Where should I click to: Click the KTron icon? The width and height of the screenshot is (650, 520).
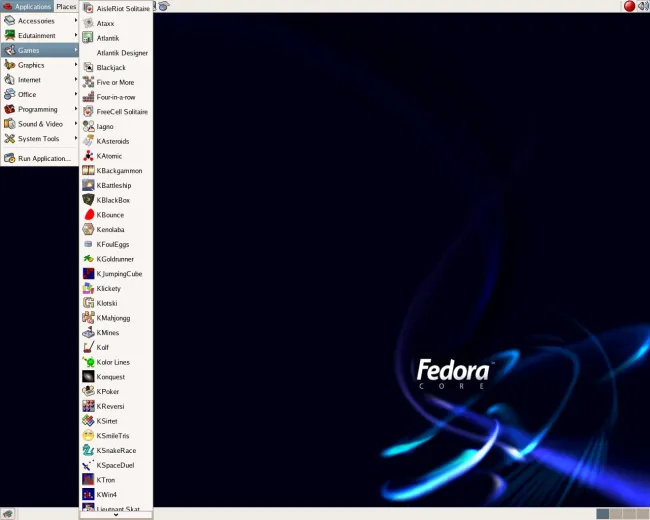(x=88, y=479)
